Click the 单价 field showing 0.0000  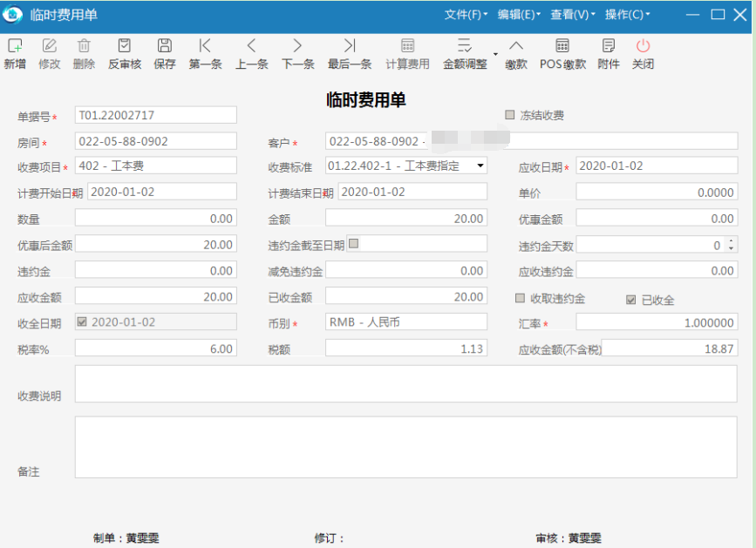point(657,193)
